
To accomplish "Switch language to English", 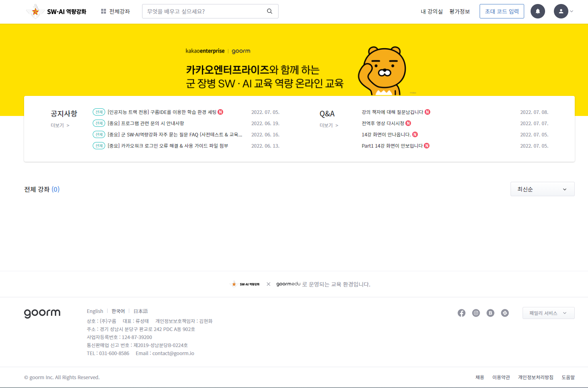I will [95, 311].
